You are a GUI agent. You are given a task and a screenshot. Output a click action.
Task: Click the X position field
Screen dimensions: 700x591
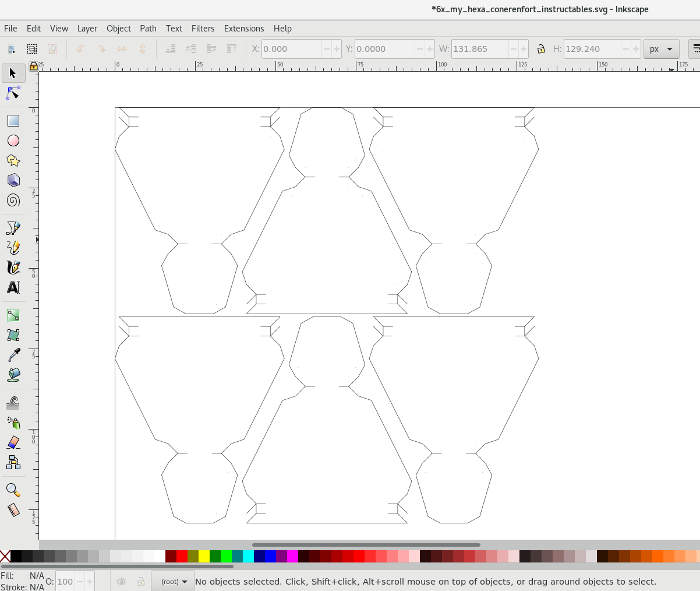pyautogui.click(x=291, y=49)
